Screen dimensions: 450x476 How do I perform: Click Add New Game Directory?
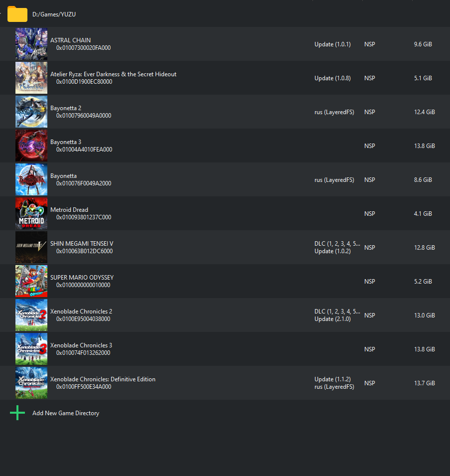pos(66,413)
